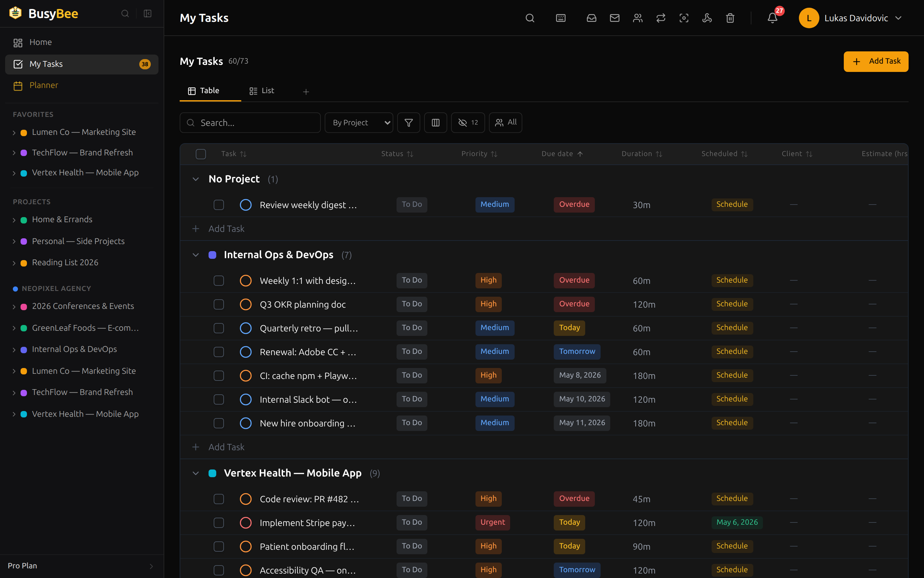Screen dimensions: 924x578
Task: Filter assignees with All button
Action: point(505,123)
